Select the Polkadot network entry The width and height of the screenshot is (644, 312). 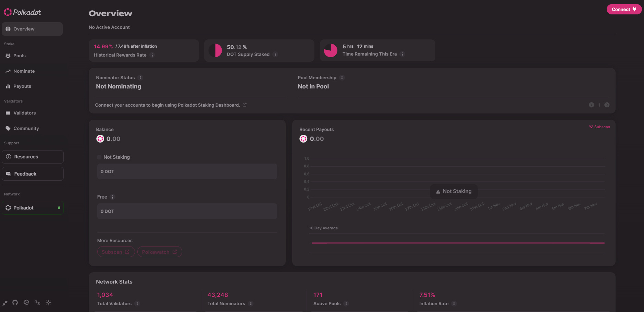33,208
